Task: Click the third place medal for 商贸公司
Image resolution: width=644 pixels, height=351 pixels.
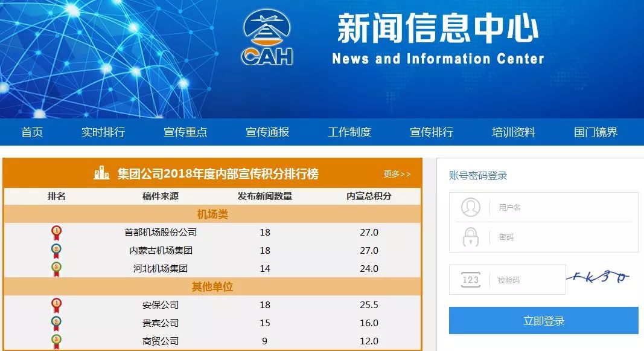Action: point(56,341)
